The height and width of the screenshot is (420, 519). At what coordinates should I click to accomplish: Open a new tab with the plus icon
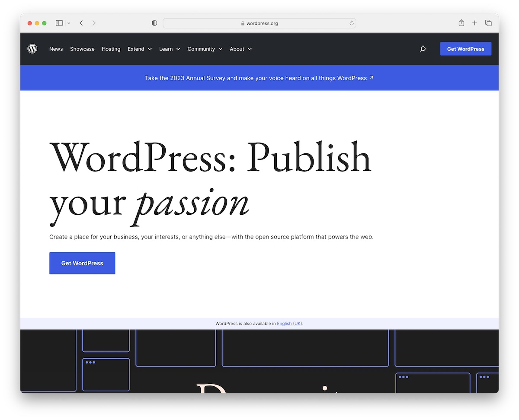point(474,23)
